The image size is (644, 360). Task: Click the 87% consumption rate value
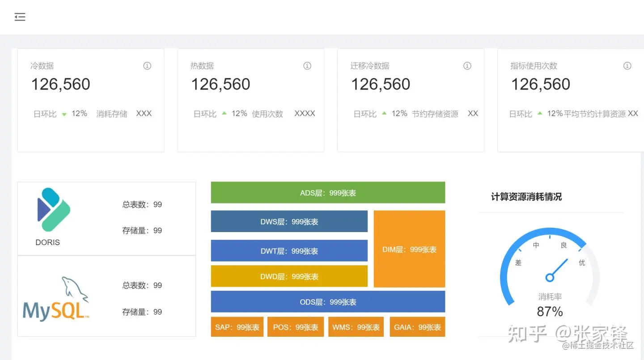click(x=550, y=312)
